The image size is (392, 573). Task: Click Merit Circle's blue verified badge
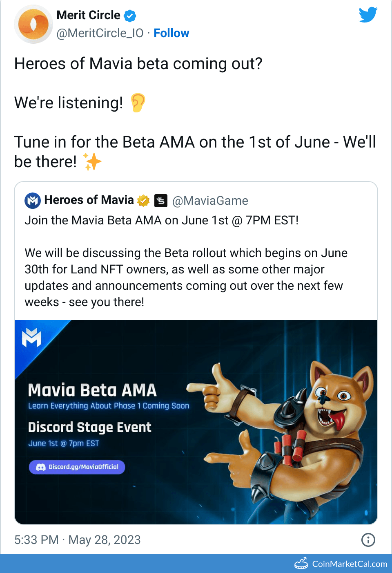coord(130,16)
